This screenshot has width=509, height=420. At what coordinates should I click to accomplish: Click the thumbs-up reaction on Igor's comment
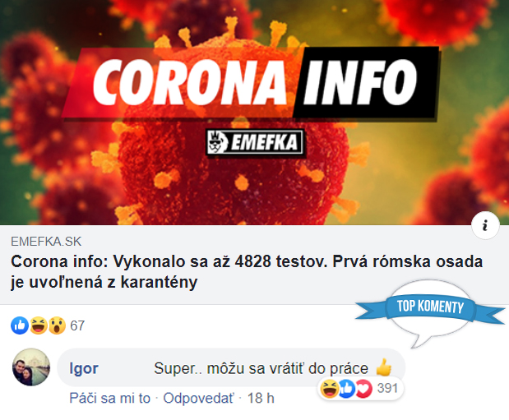(347, 389)
